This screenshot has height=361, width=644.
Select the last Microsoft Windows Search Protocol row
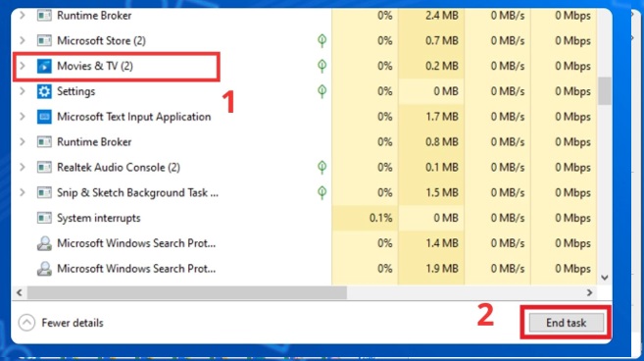tap(304, 269)
